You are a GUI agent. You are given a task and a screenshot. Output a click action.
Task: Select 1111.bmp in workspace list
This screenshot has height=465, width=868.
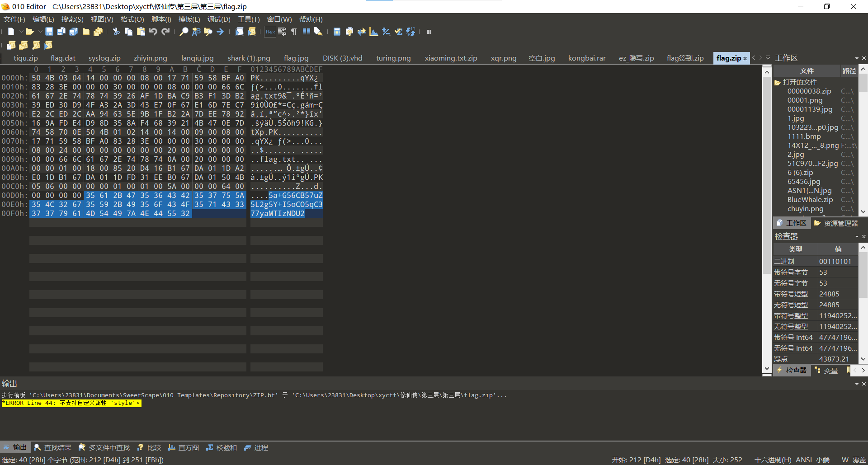(x=804, y=136)
